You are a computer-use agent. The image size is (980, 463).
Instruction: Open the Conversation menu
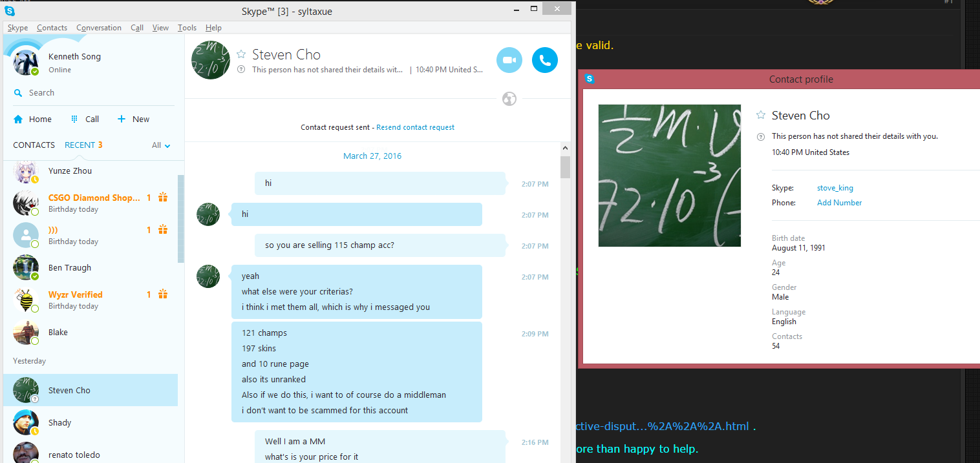99,28
